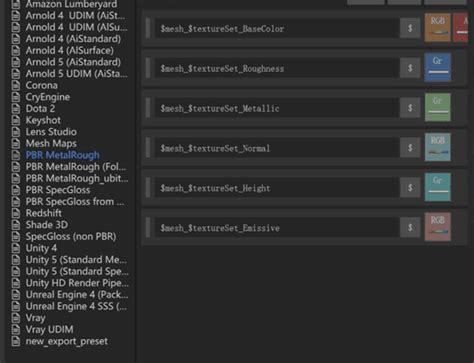Screen dimensions: 474x363
Task: Click the drag handle of Emissive row
Action: 148,228
